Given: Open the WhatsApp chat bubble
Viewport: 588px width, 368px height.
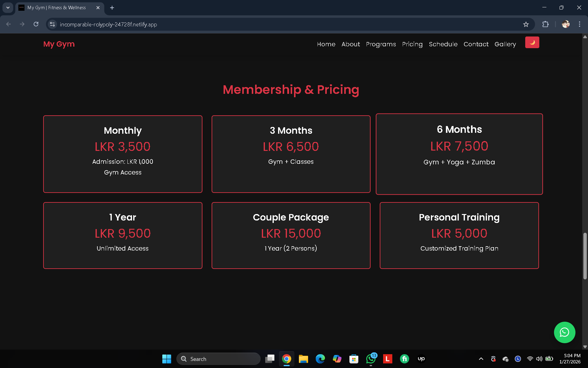Looking at the screenshot, I should tap(565, 332).
